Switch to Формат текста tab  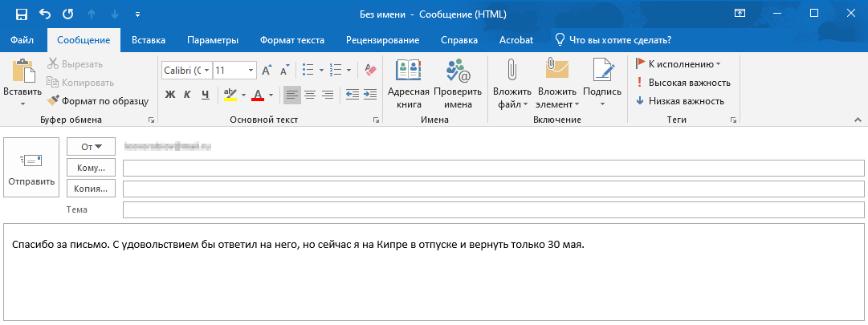[x=292, y=40]
